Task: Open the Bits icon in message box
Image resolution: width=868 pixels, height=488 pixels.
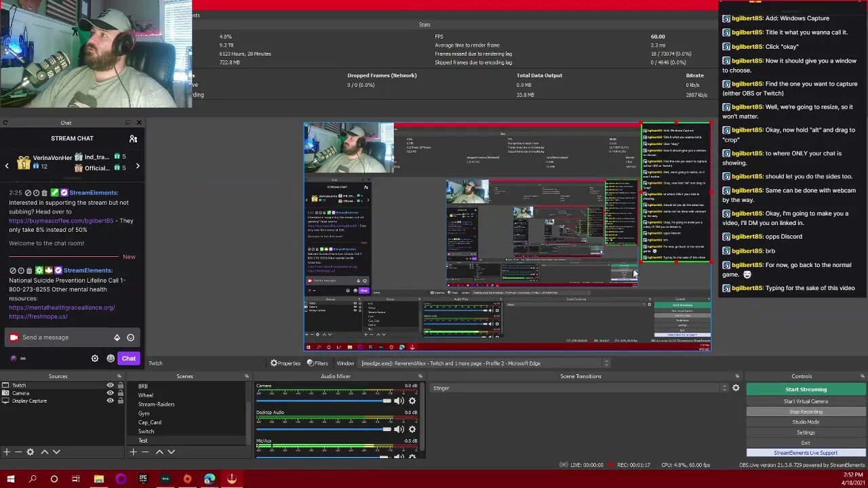Action: tap(117, 338)
